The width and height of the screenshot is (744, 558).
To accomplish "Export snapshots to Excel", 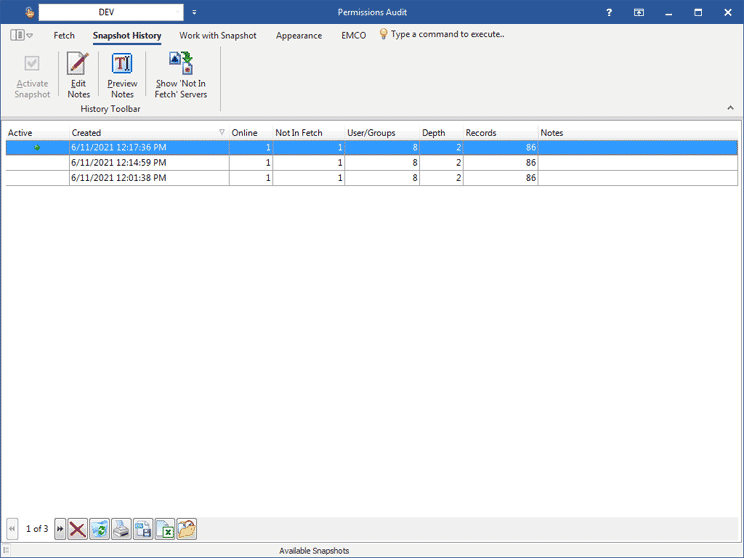I will click(165, 529).
